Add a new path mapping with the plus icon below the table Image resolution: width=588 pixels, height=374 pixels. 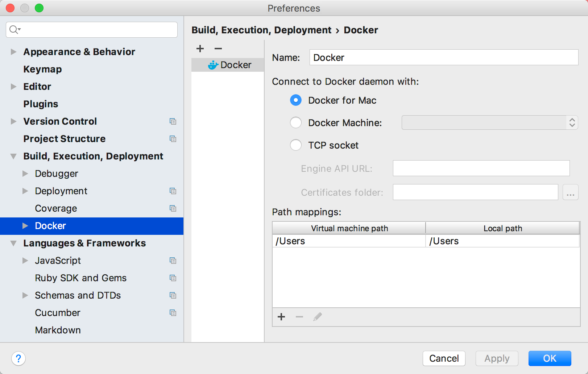(x=281, y=317)
